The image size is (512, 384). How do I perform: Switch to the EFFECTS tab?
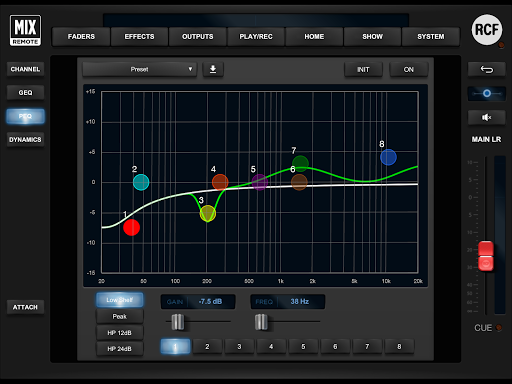[x=139, y=37]
